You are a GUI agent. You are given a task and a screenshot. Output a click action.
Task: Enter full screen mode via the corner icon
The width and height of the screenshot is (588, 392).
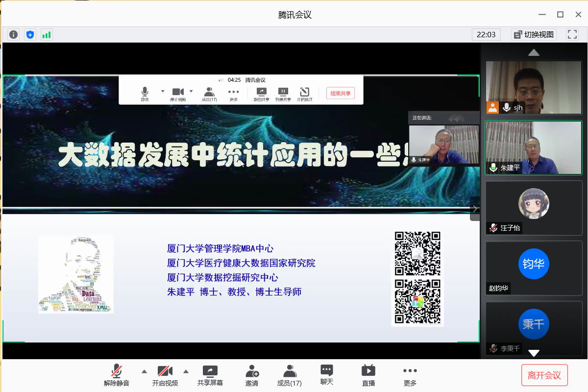click(572, 34)
